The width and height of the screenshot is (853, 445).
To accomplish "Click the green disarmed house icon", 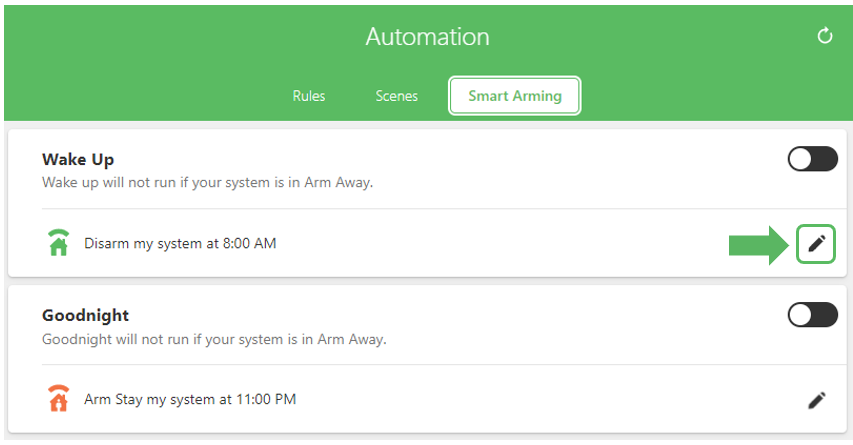I will 59,243.
